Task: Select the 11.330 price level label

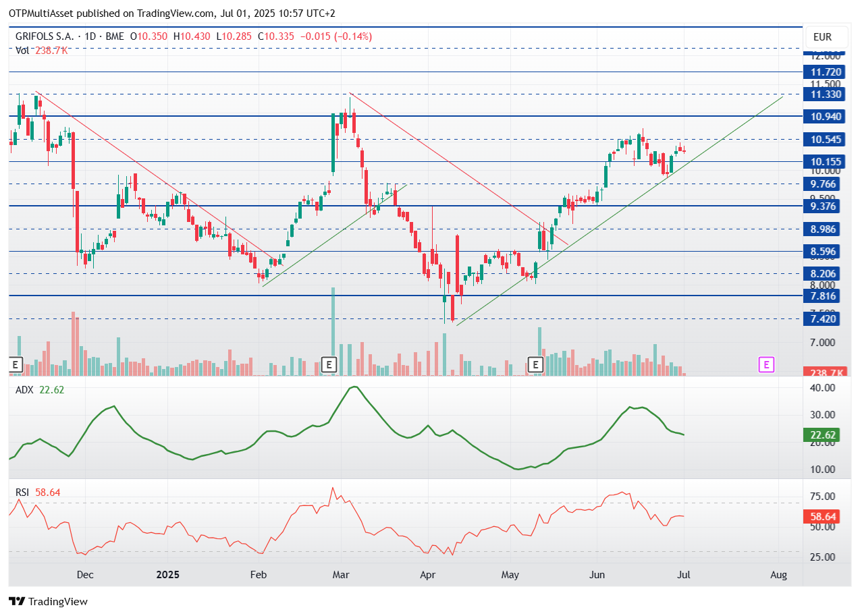Action: (x=824, y=94)
